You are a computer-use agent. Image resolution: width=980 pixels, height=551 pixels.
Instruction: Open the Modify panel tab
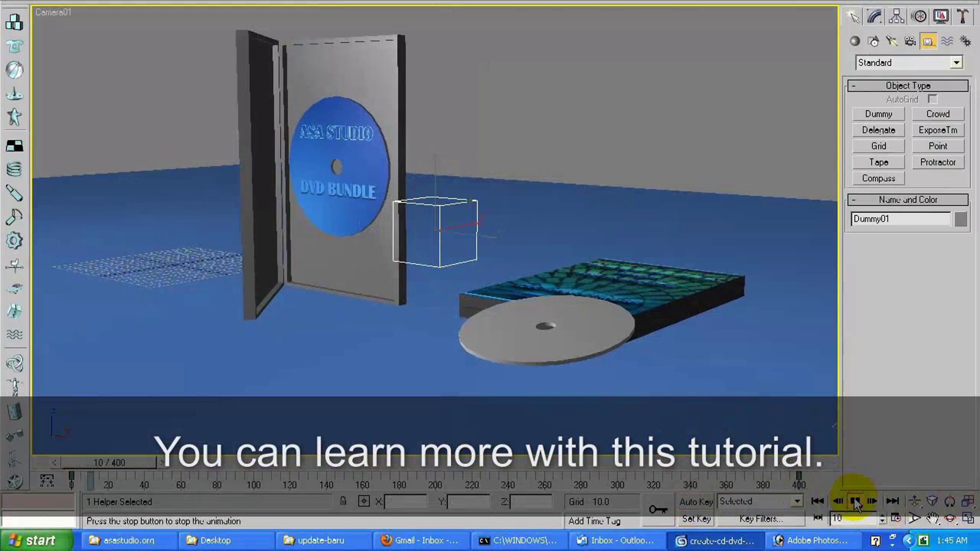[x=874, y=17]
